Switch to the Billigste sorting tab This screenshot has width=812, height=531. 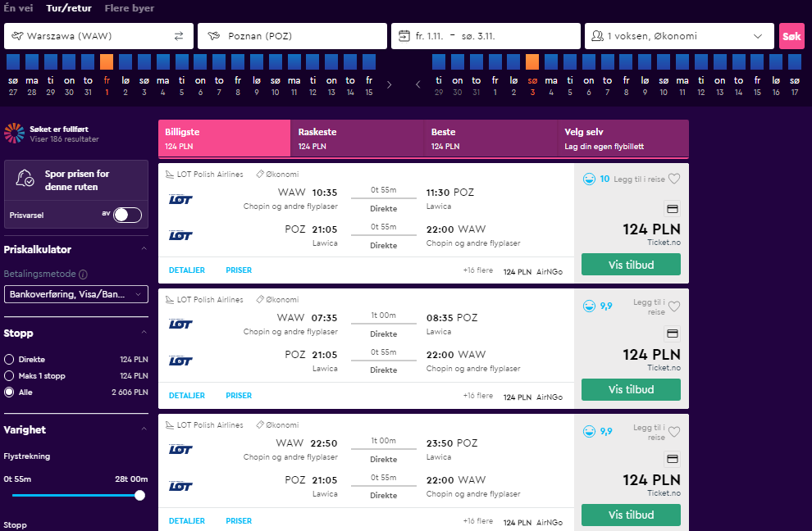point(224,138)
